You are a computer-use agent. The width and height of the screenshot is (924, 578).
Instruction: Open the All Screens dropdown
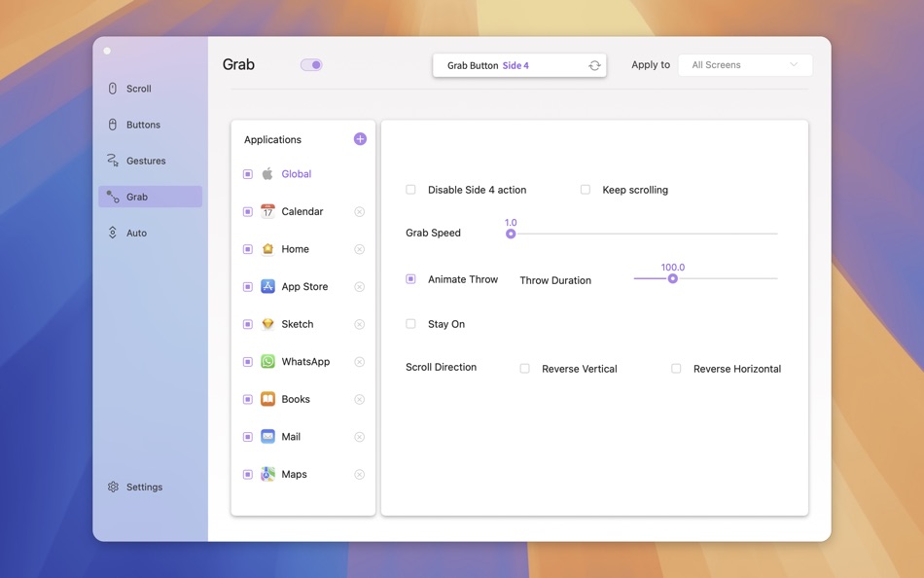pyautogui.click(x=745, y=65)
